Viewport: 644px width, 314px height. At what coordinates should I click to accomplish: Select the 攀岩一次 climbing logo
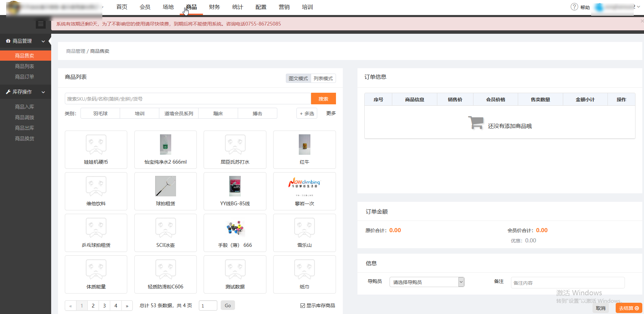tap(305, 186)
